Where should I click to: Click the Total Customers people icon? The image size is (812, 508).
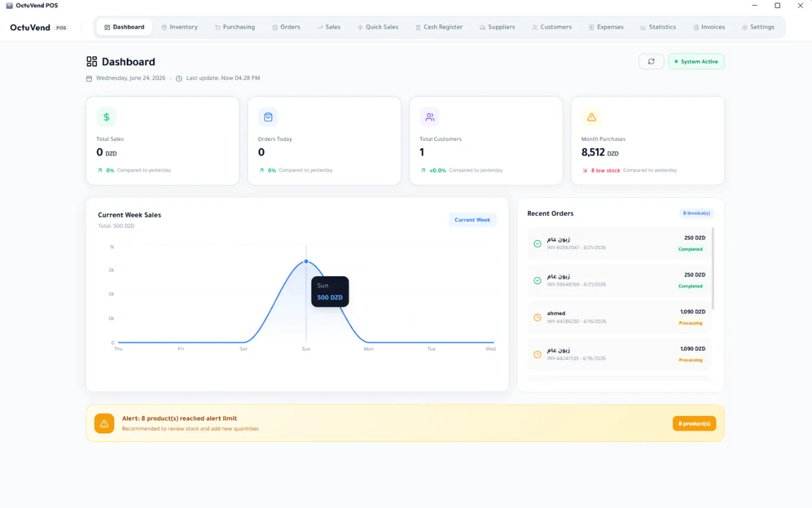[429, 117]
